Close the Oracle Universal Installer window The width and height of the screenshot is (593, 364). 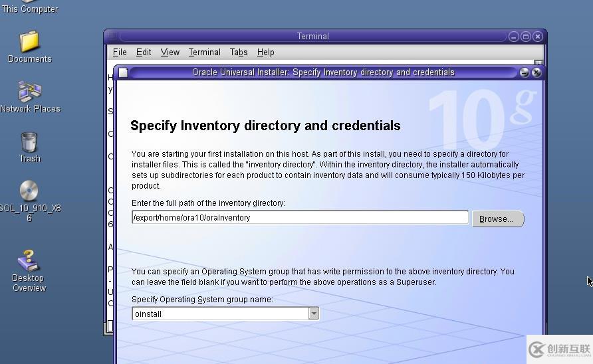click(536, 72)
